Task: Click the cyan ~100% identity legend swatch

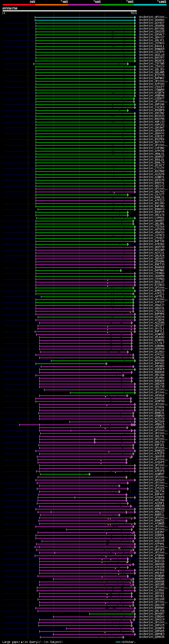Action: (150, 5)
